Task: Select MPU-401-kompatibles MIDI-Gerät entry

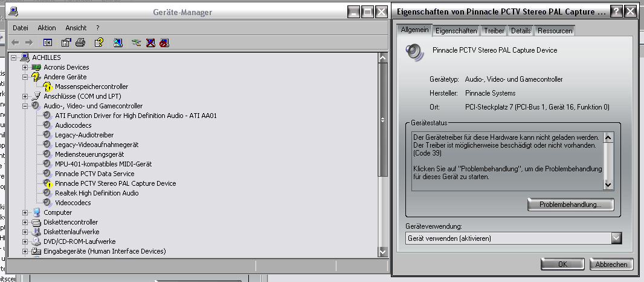Action: [103, 164]
